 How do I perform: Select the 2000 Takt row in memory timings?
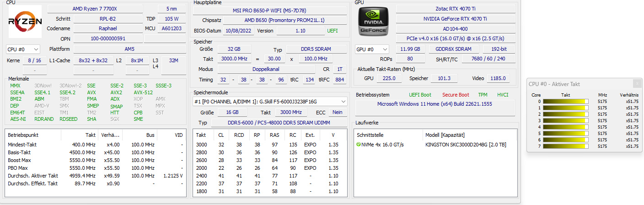point(270,168)
